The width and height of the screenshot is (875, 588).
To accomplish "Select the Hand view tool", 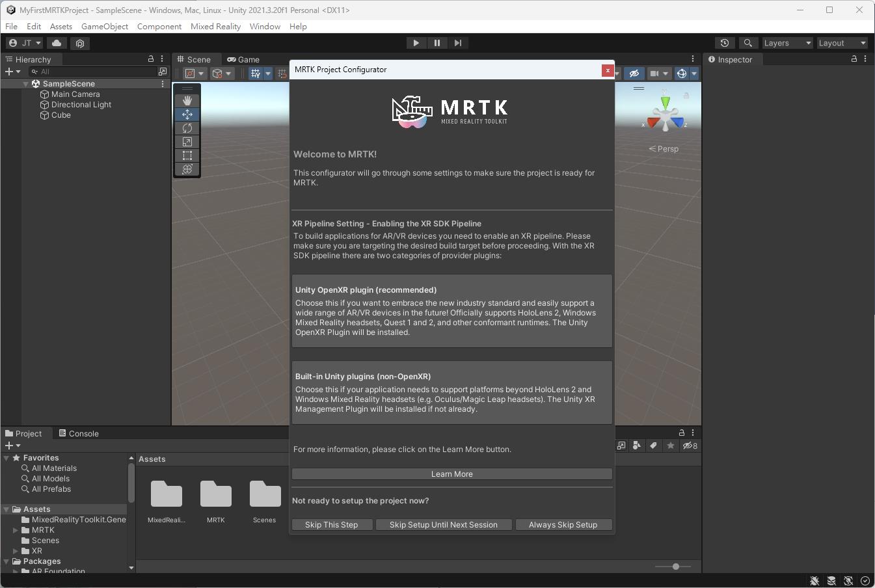I will click(187, 100).
